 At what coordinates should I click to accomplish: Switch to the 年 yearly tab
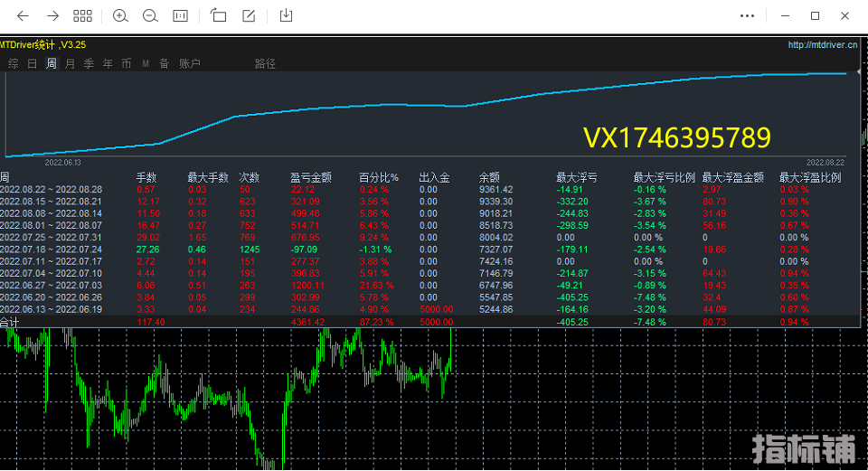[x=108, y=63]
